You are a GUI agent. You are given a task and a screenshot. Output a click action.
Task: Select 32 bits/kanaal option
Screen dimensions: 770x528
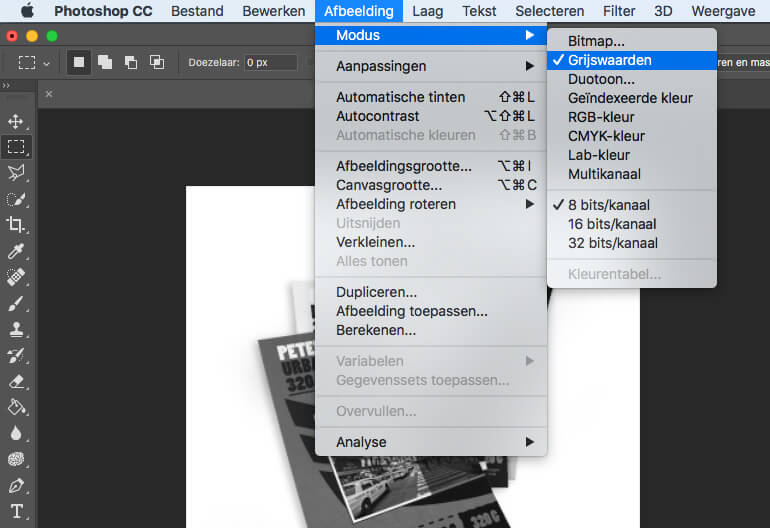[x=632, y=243]
